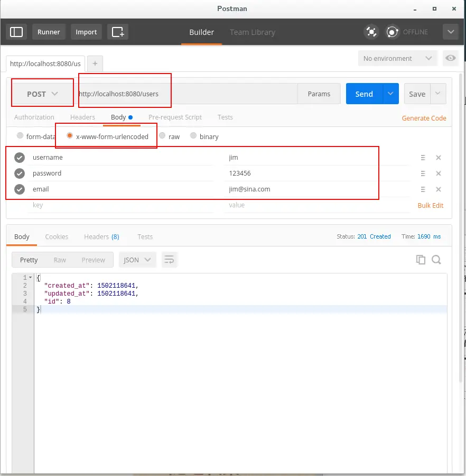Click the Save button
466x476 pixels.
click(417, 94)
